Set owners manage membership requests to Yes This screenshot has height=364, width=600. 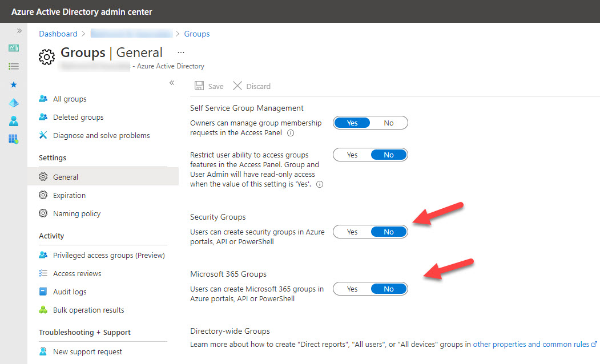pos(352,123)
